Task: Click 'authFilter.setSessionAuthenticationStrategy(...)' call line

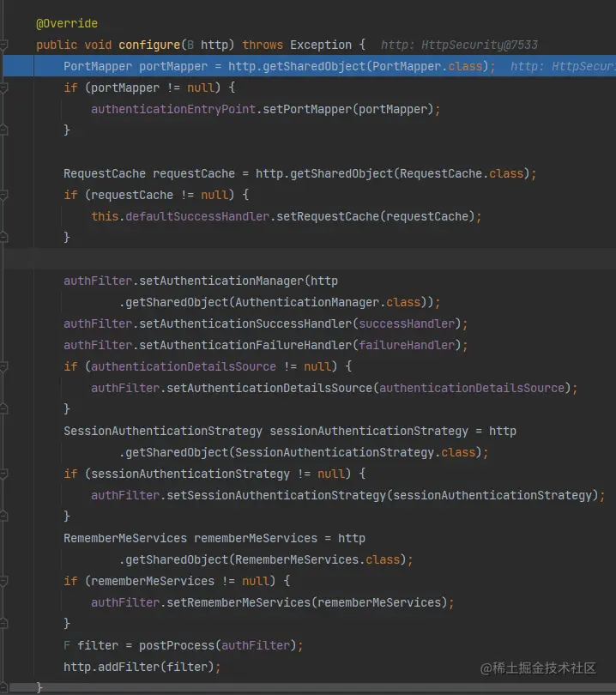Action: [347, 495]
